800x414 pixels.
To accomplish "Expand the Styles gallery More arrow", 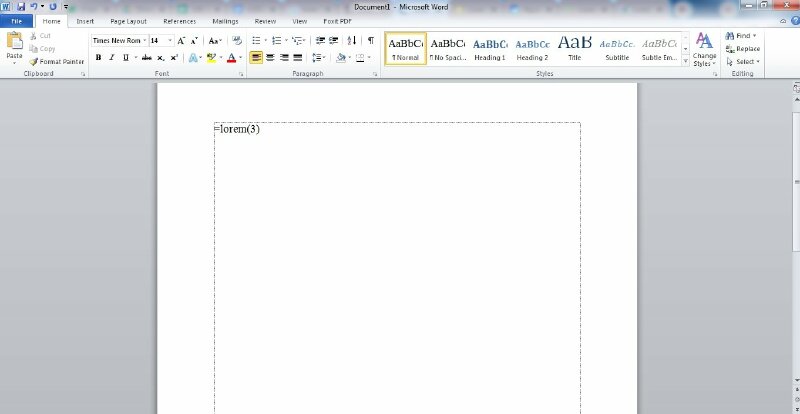I will (685, 61).
